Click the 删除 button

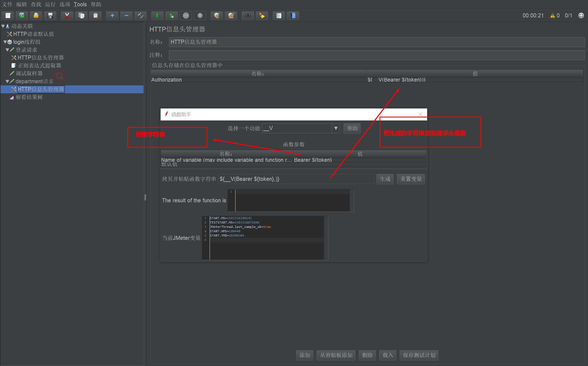point(367,355)
